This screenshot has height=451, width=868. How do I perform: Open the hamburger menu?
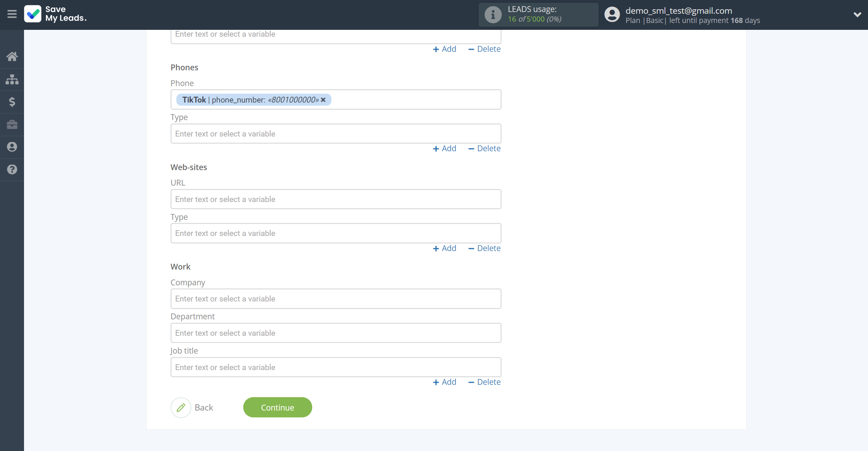click(x=12, y=14)
